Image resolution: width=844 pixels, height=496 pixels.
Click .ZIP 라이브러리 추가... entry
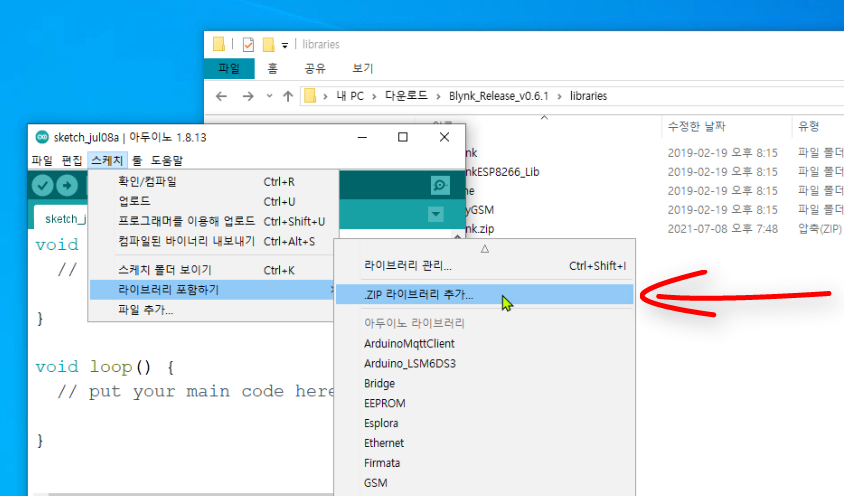click(x=484, y=295)
